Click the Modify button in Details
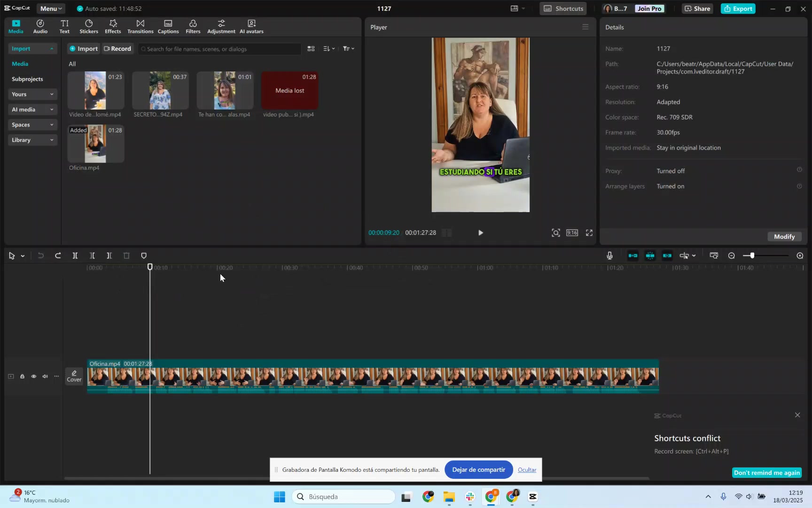Image resolution: width=812 pixels, height=508 pixels. click(x=784, y=237)
